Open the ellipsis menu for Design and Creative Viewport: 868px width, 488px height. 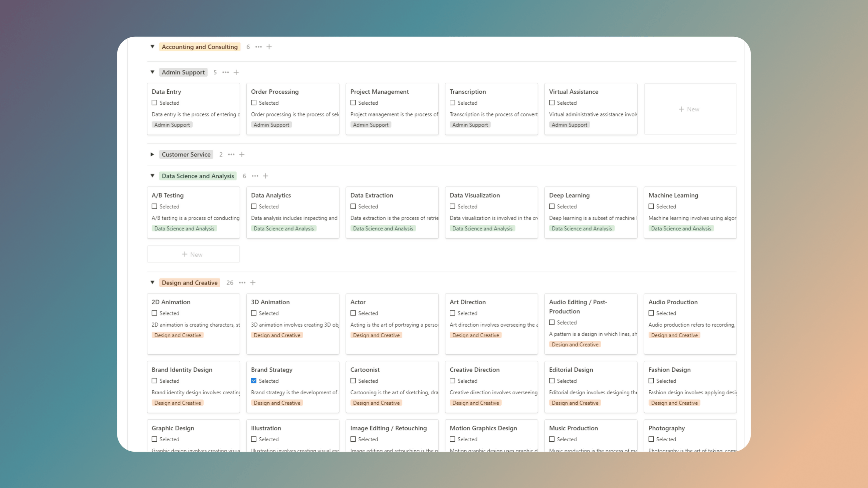(242, 283)
